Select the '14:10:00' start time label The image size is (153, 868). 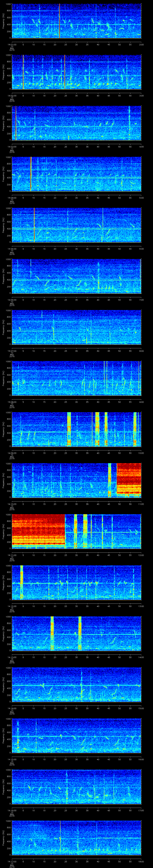tap(12, 504)
